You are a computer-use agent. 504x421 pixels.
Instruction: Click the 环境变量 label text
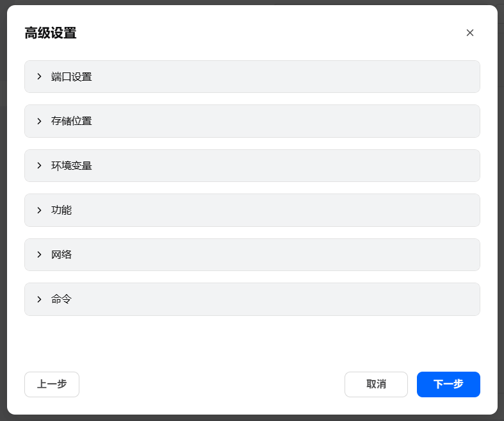tap(72, 166)
